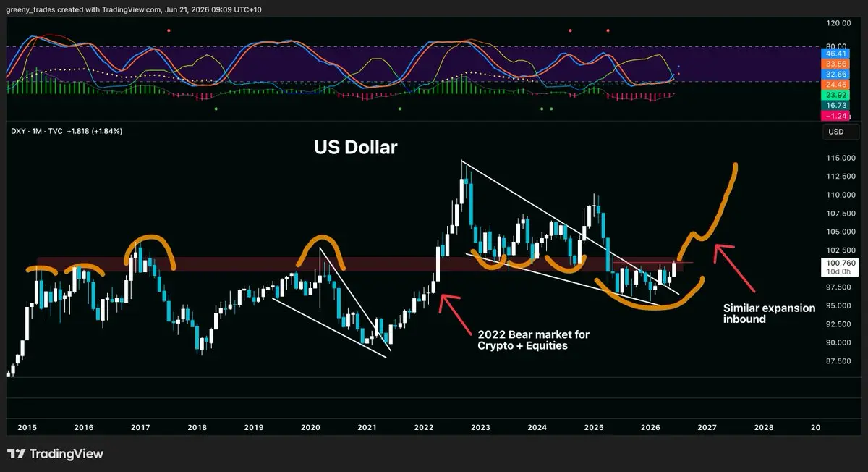Click the 2017 time axis label
The image size is (868, 472).
tap(140, 427)
